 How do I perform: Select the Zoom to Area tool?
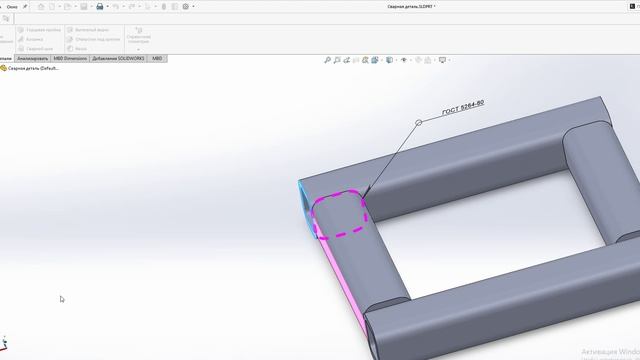[337, 60]
